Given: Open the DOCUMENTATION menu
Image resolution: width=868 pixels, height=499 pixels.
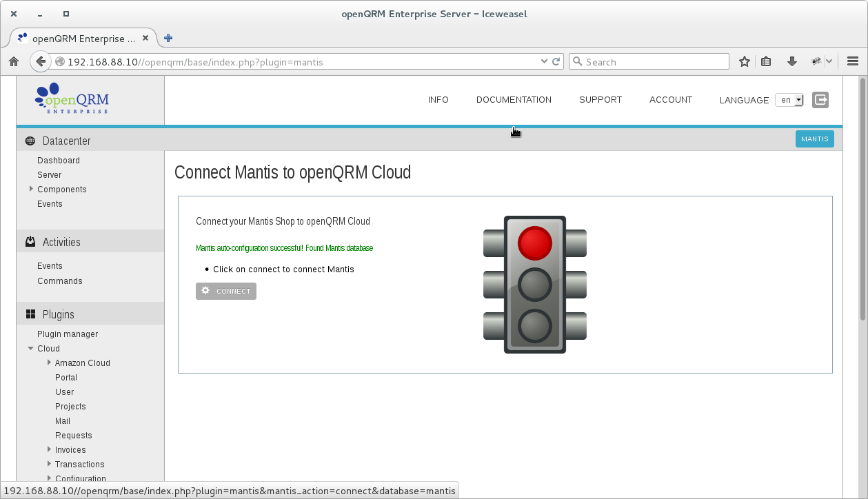Looking at the screenshot, I should [514, 100].
